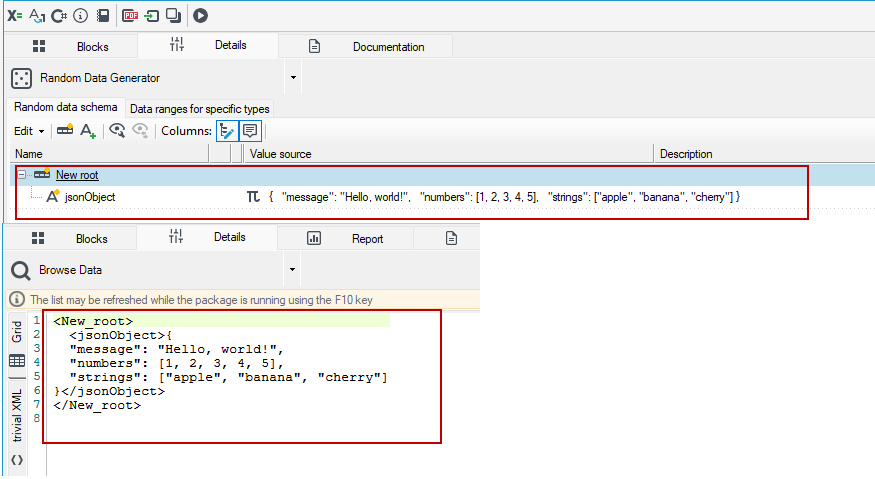The height and width of the screenshot is (479, 875).
Task: Click the pi constant icon in jsonObject row
Action: [253, 197]
